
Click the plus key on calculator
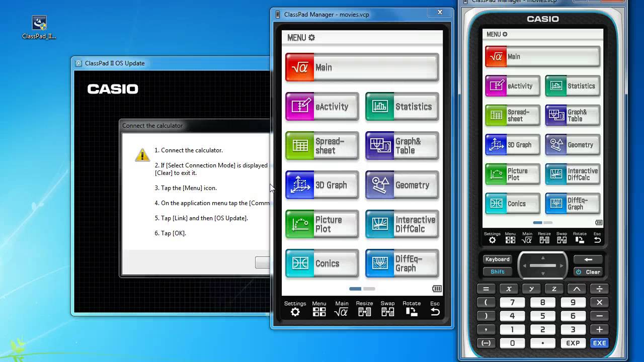pos(599,329)
